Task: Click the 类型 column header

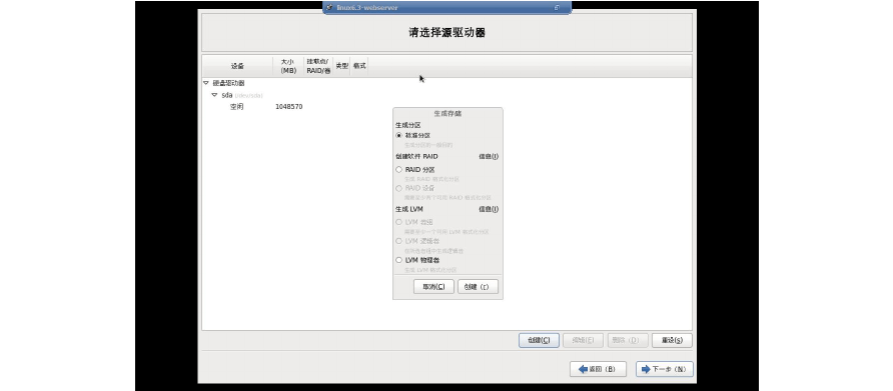Action: (342, 66)
